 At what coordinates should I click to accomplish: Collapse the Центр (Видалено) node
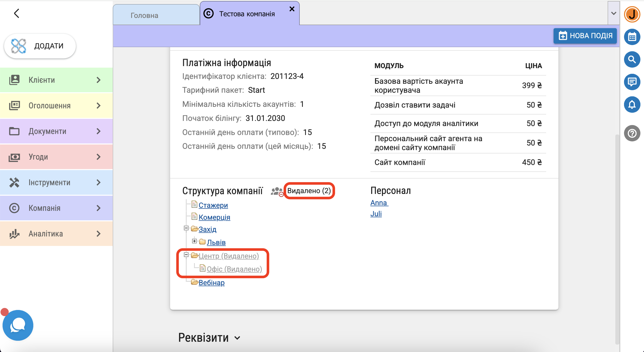186,255
